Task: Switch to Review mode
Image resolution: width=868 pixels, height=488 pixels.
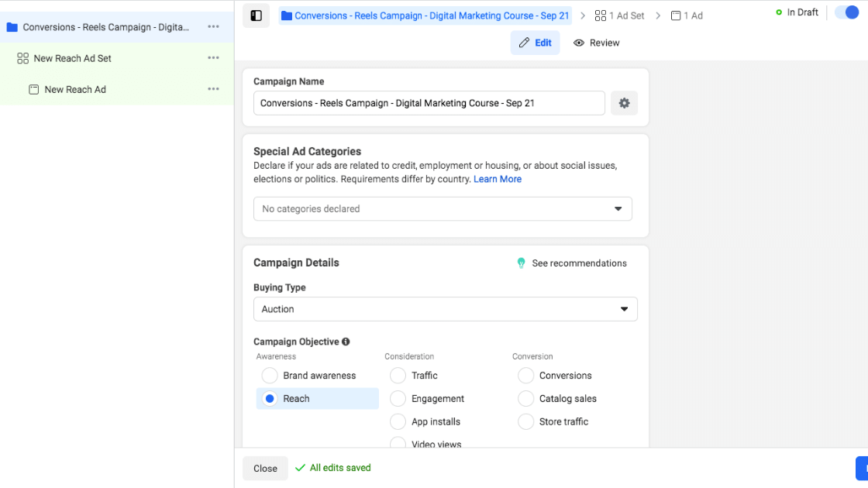Action: point(596,43)
